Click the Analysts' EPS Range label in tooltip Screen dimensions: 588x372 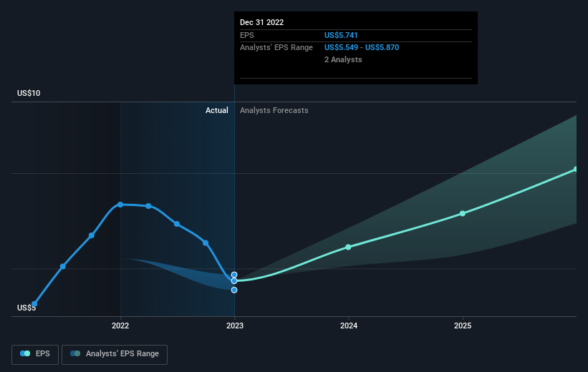coord(276,48)
